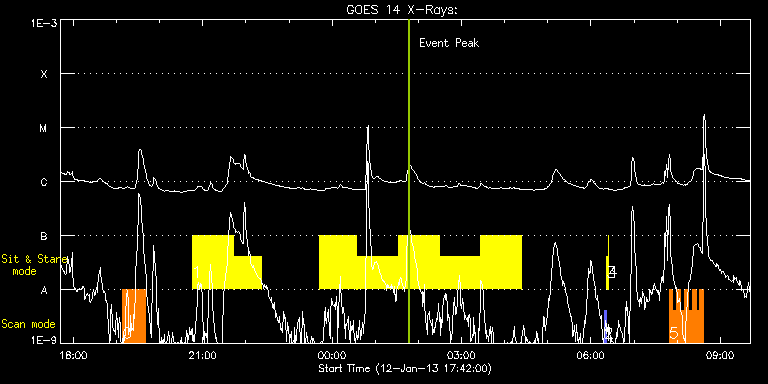
Task: Click the Start Time axis caption
Action: (x=405, y=368)
